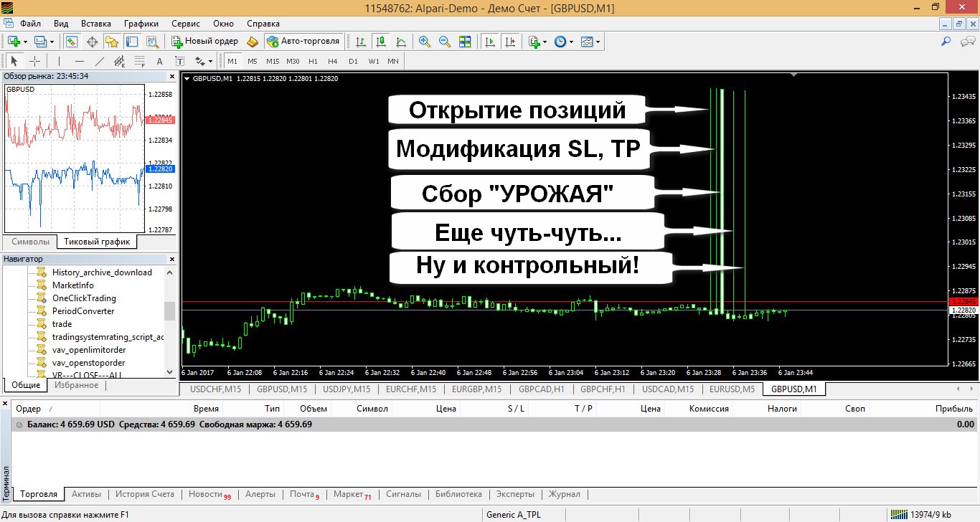The image size is (980, 522).
Task: Open MetaEditor with the yellow book icon
Action: 252,42
